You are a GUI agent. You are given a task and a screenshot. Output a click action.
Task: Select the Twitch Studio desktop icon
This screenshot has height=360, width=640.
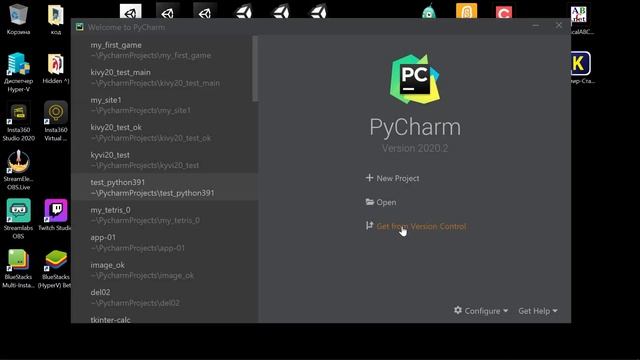[56, 215]
